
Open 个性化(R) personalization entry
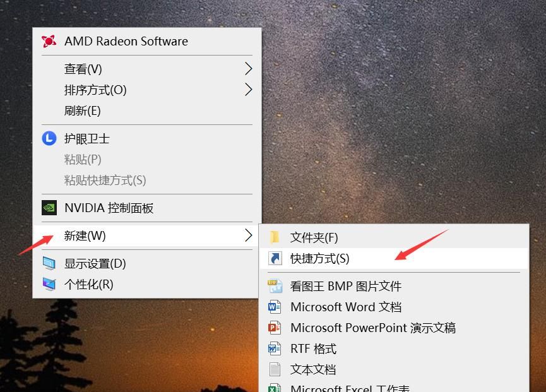[146, 285]
